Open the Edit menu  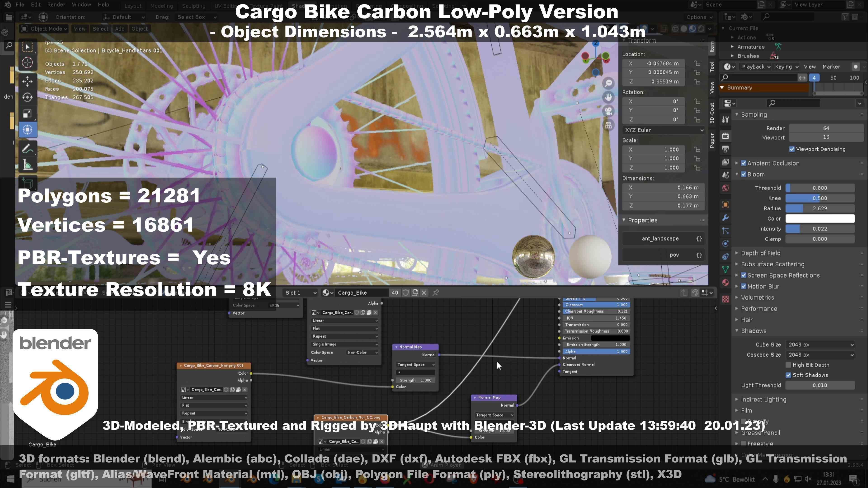(x=36, y=5)
